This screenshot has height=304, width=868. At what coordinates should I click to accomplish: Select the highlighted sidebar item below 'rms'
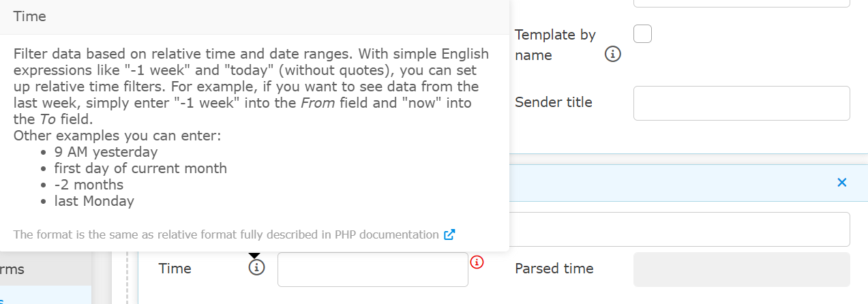tap(46, 295)
